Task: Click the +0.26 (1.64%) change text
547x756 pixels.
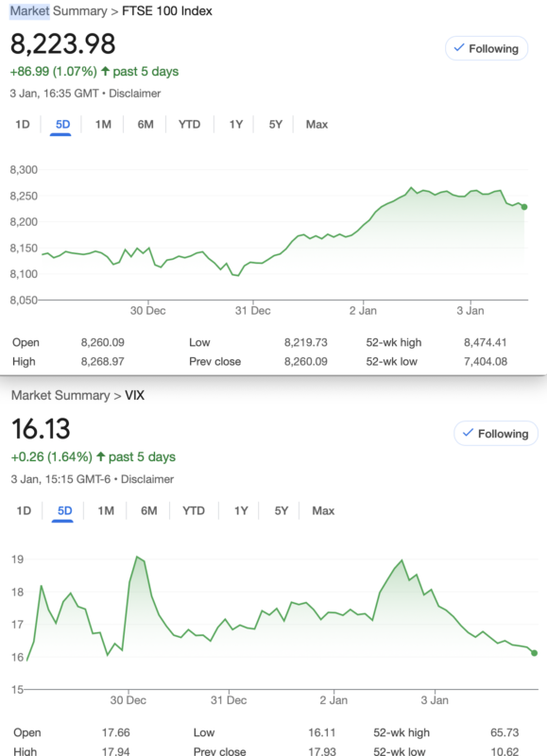Action: pyautogui.click(x=52, y=456)
